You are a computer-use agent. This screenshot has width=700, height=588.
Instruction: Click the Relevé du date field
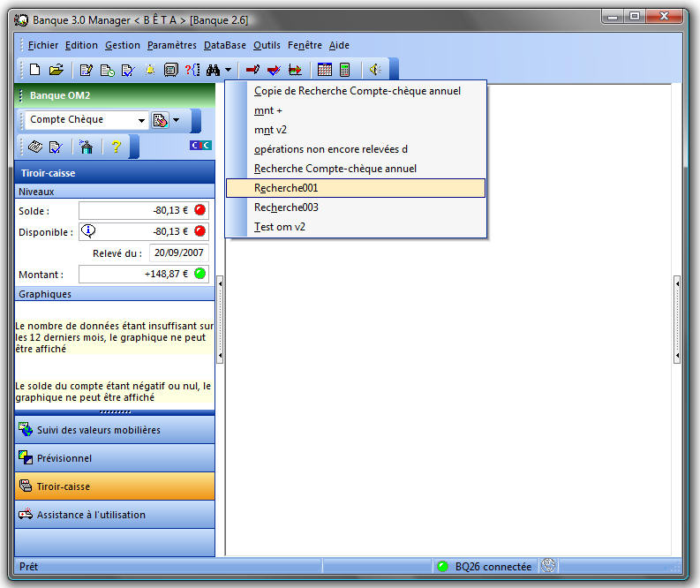click(178, 253)
